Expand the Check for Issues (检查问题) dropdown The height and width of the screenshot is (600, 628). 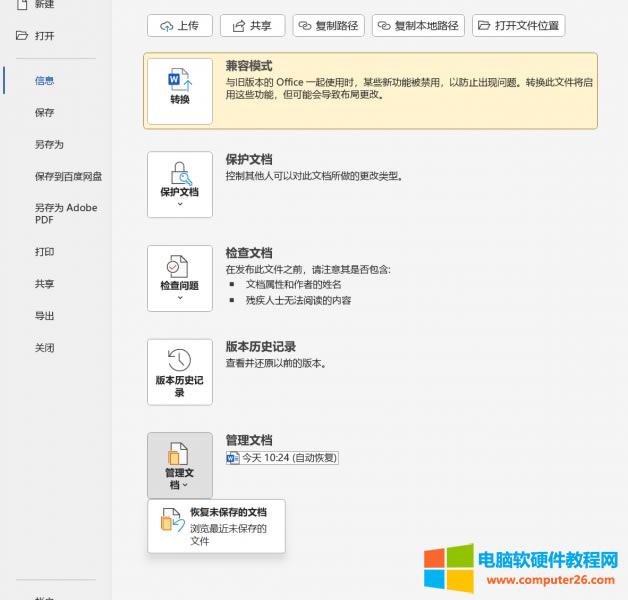pyautogui.click(x=179, y=278)
